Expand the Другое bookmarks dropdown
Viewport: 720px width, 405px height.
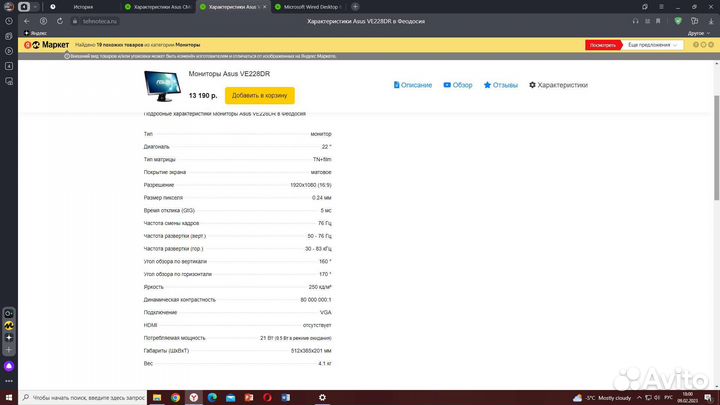699,33
